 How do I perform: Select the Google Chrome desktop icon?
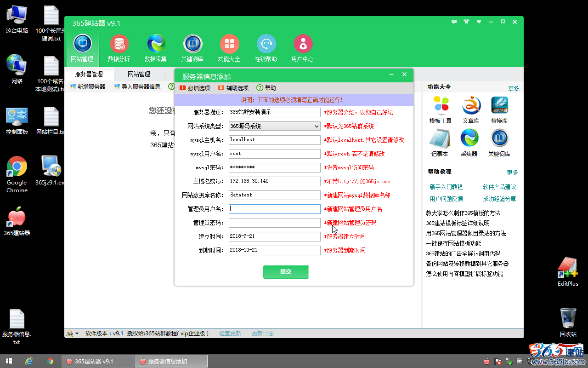pyautogui.click(x=17, y=174)
